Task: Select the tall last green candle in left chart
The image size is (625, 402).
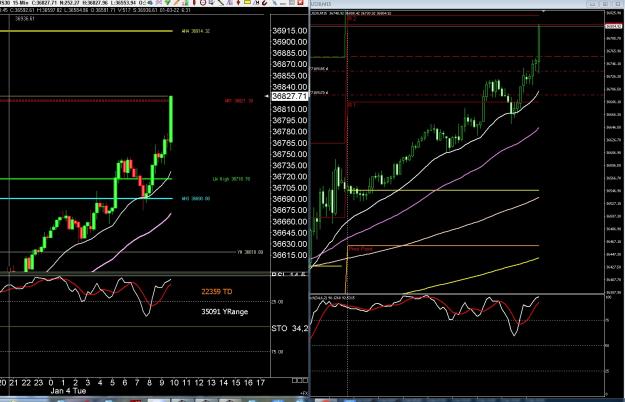Action: [x=171, y=119]
